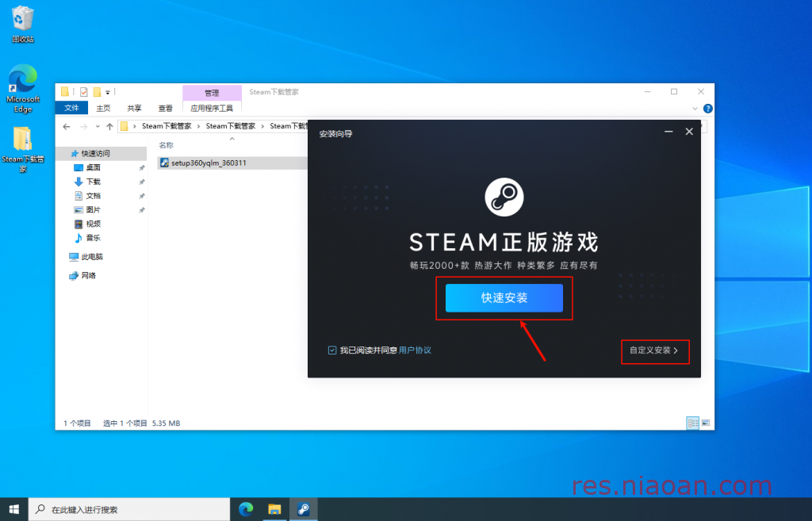Switch Explorer to large icons view
Screen dimensions: 812x521
click(x=705, y=423)
